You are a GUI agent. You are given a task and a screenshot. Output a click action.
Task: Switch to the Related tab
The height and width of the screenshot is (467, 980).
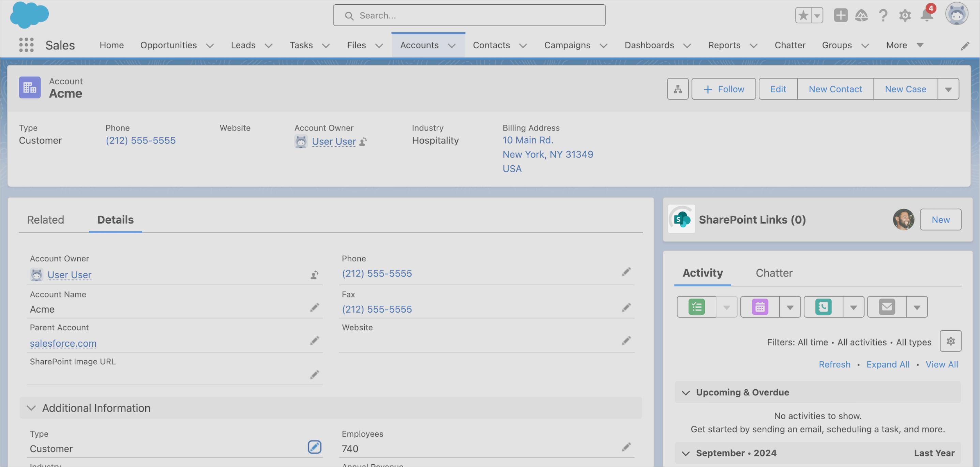tap(45, 220)
